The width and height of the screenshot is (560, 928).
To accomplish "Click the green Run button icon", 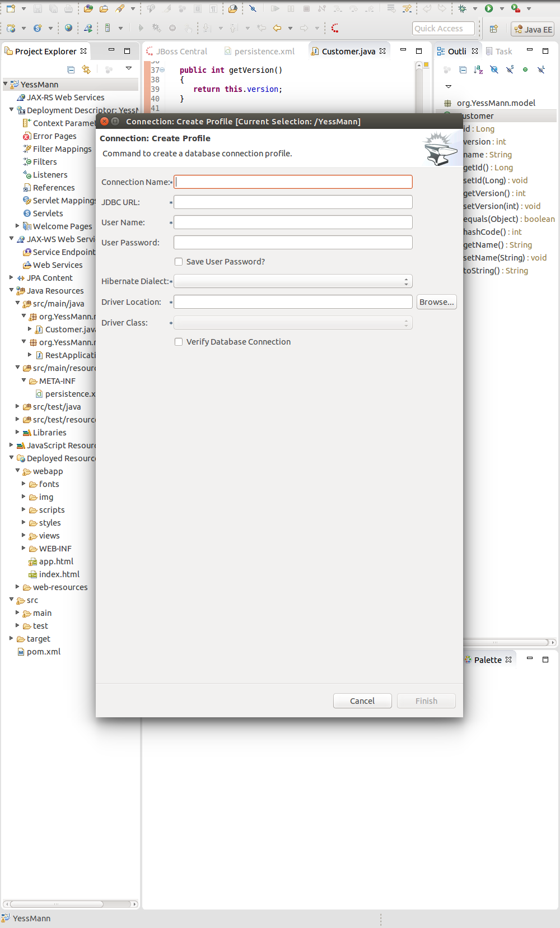I will 489,8.
